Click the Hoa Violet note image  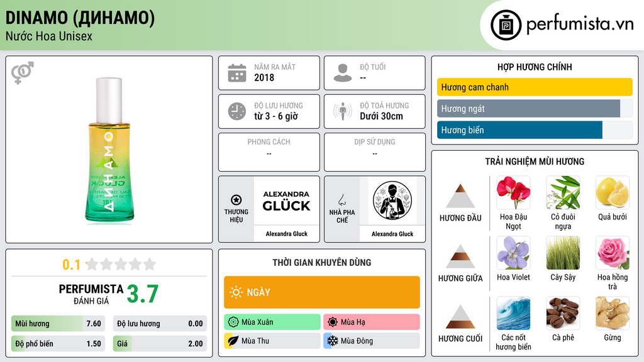(x=513, y=253)
